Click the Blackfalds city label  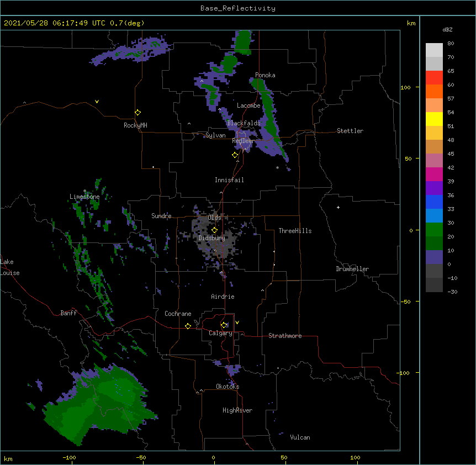244,123
